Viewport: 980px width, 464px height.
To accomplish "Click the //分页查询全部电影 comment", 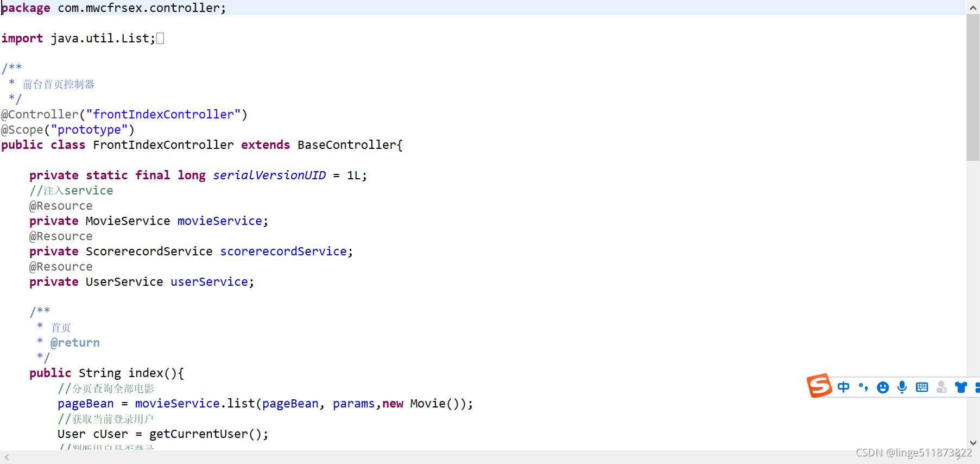I will (x=106, y=388).
